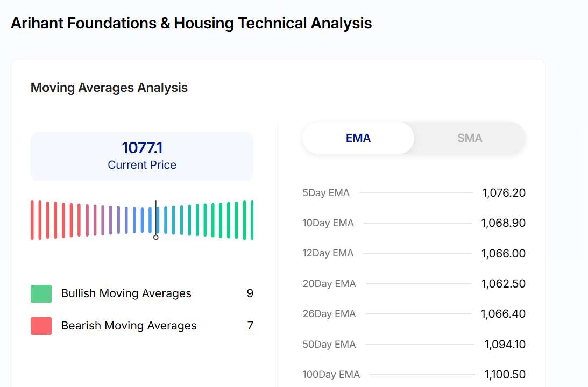The image size is (588, 387).
Task: Click the green Bullish Moving Averages swatch
Action: (41, 294)
